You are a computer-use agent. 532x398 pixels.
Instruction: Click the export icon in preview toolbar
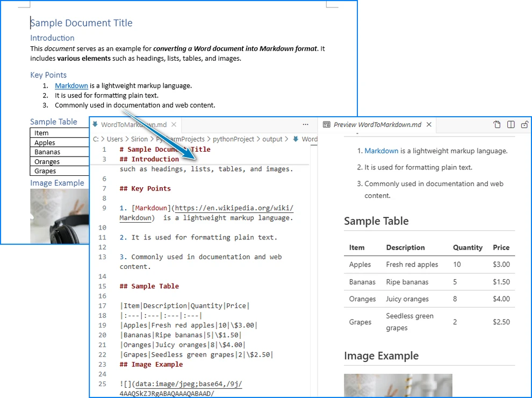click(497, 124)
